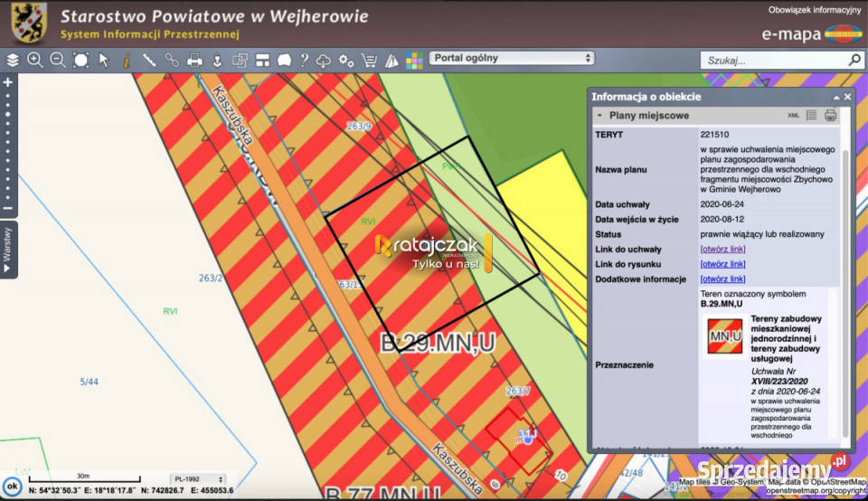The image size is (868, 501).
Task: Click parcel label 5/44 on the map
Action: pos(89,382)
